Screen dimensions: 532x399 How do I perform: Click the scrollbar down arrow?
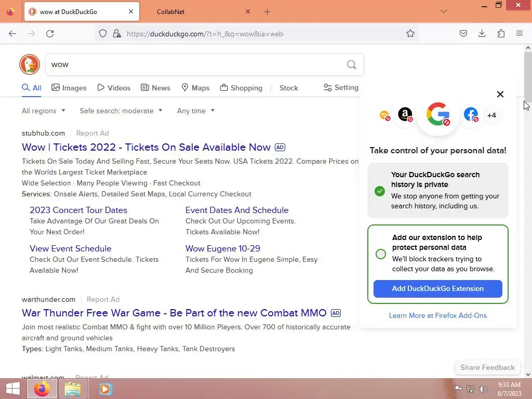click(528, 375)
